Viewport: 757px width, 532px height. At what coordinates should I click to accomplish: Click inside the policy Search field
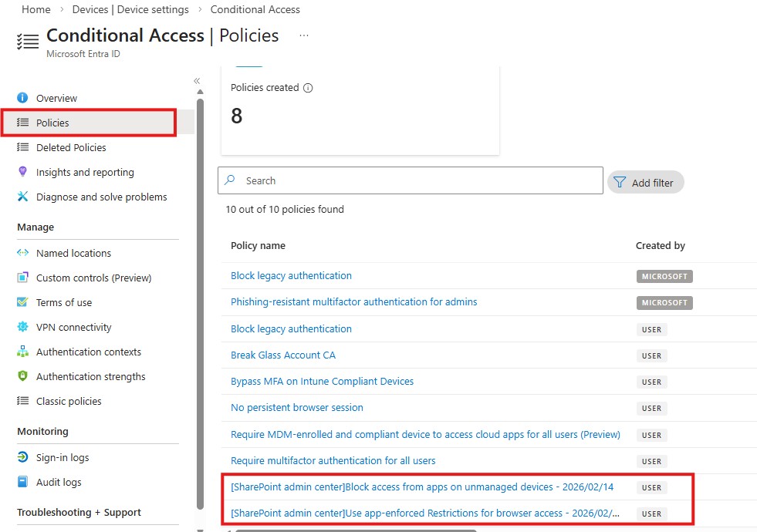(x=409, y=180)
